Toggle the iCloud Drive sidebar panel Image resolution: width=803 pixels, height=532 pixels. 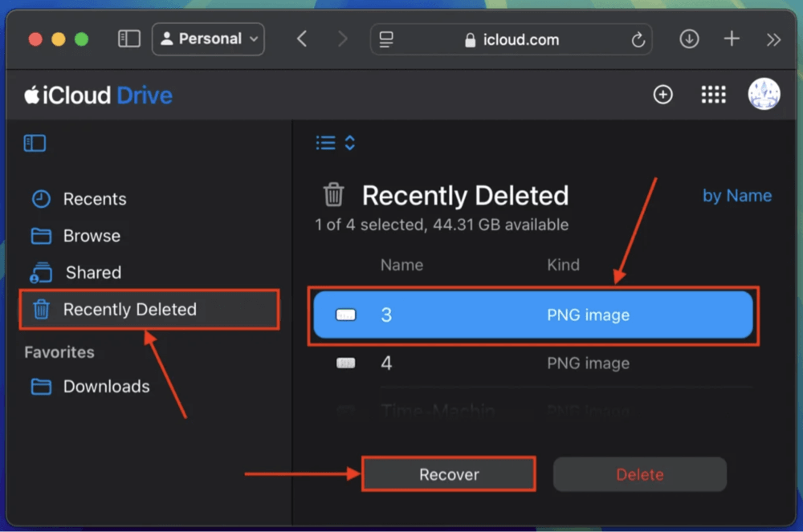click(x=34, y=143)
